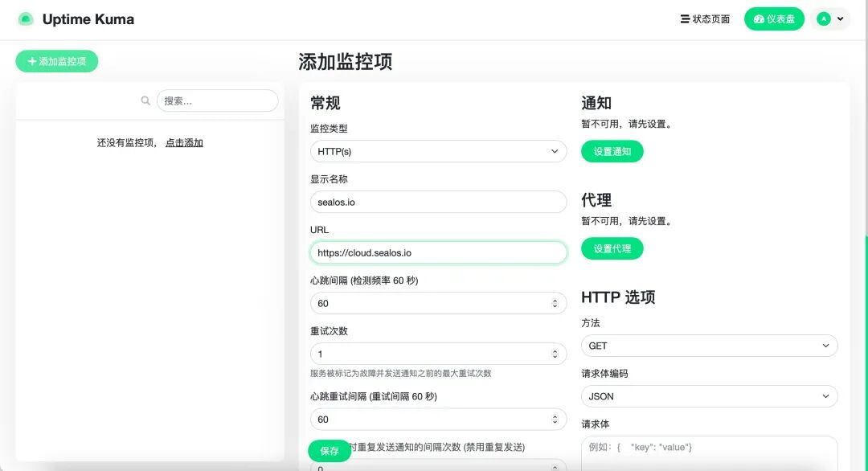Click the 设置通知 setup notification button
Image resolution: width=868 pixels, height=471 pixels.
pyautogui.click(x=612, y=152)
